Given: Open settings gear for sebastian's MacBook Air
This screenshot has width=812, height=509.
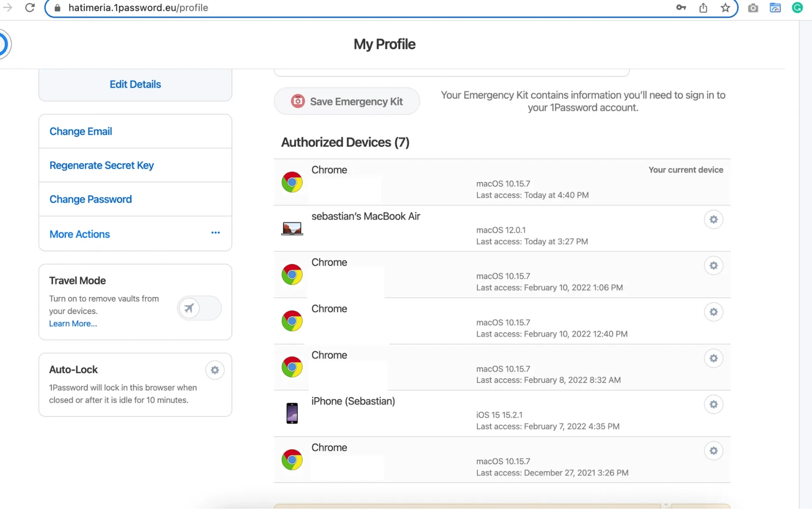Looking at the screenshot, I should coord(713,220).
